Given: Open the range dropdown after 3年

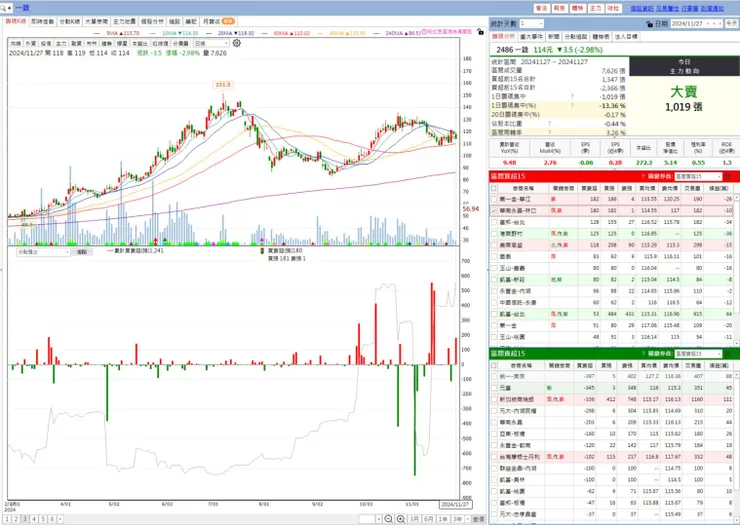Looking at the screenshot, I should (x=467, y=519).
